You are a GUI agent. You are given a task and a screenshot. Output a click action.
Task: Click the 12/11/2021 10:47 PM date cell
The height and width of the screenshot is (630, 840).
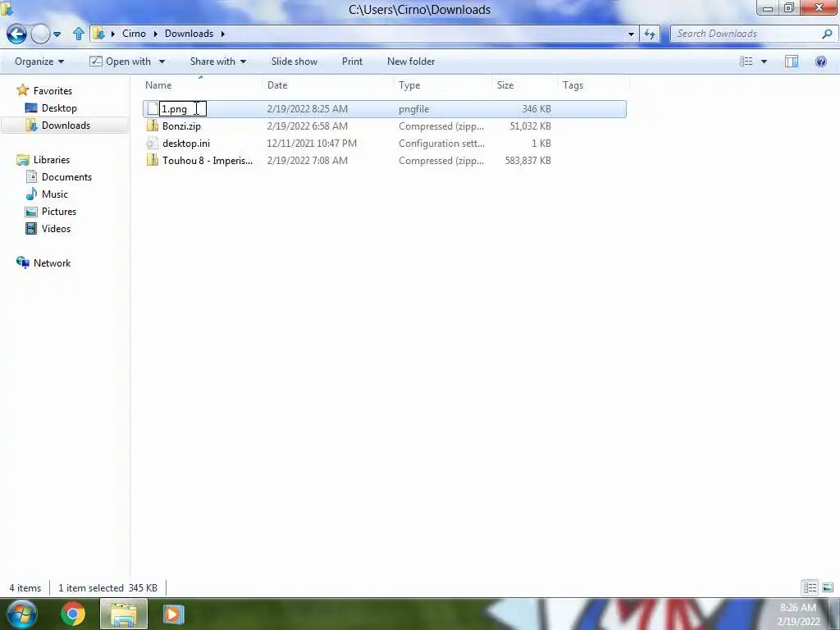(x=311, y=144)
